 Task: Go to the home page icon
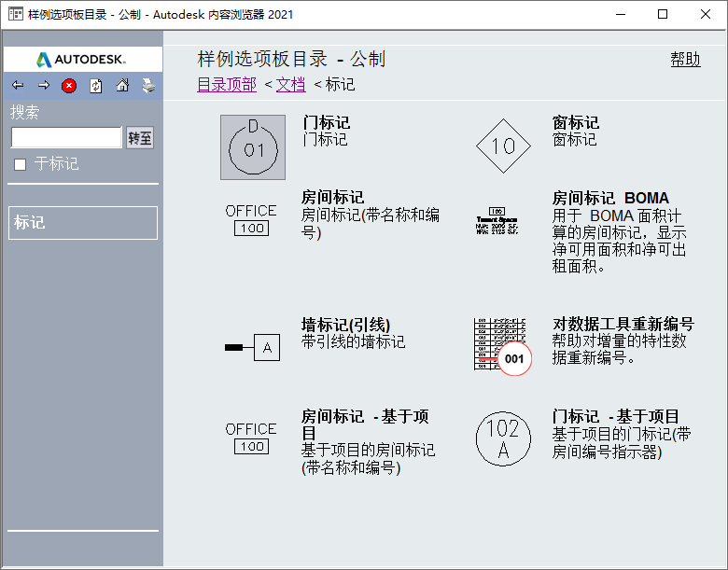[x=122, y=86]
